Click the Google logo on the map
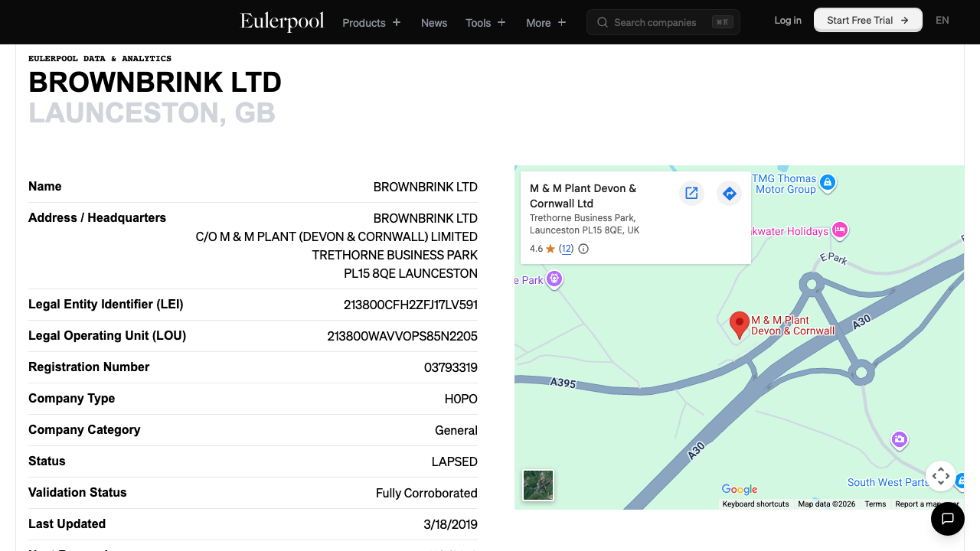 (738, 489)
